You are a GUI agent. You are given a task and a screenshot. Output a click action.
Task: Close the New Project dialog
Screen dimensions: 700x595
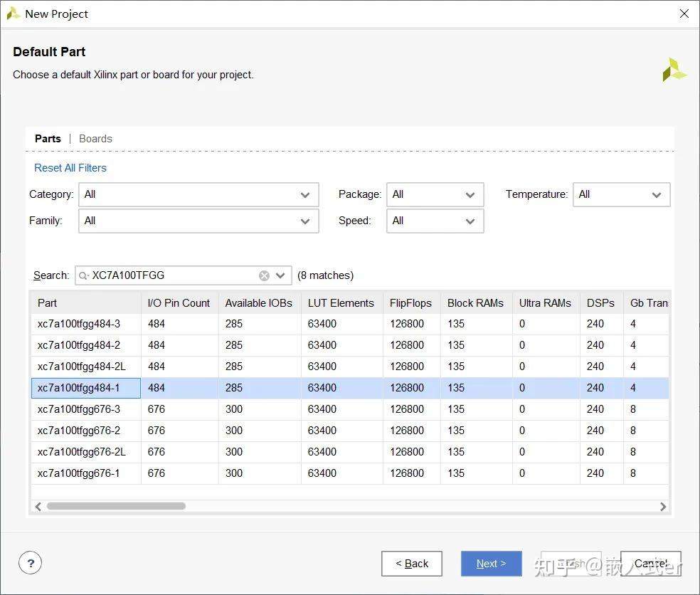tap(684, 14)
